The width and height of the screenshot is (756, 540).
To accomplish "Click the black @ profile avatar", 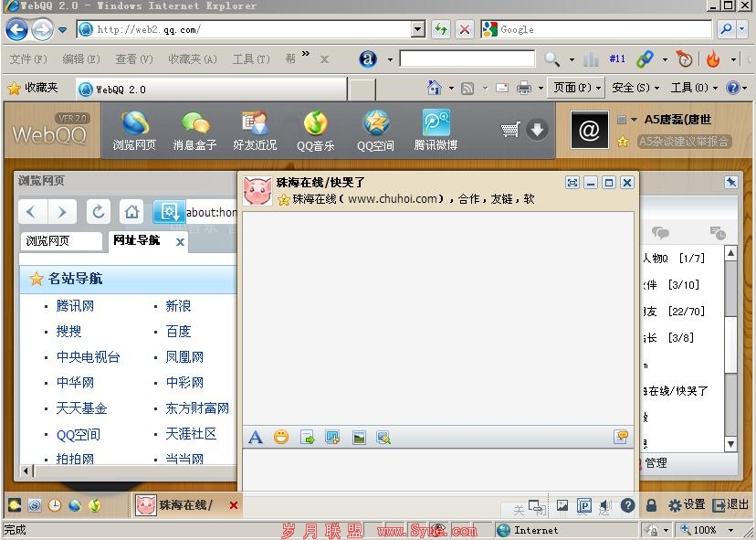I will tap(589, 130).
